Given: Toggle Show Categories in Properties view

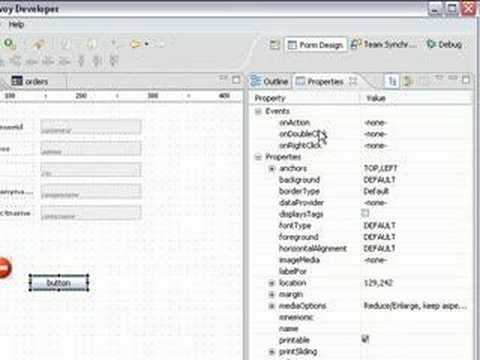Looking at the screenshot, I should (392, 81).
